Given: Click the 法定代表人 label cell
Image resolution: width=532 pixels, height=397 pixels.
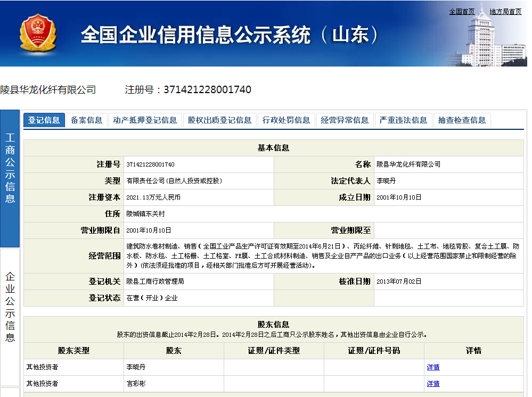Looking at the screenshot, I should pyautogui.click(x=324, y=181).
